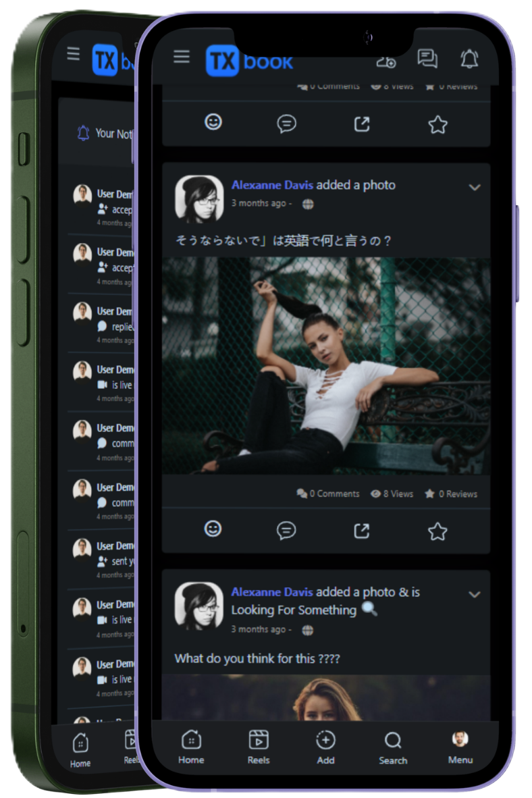
Task: Select the Search tab in the bottom bar
Action: click(393, 748)
